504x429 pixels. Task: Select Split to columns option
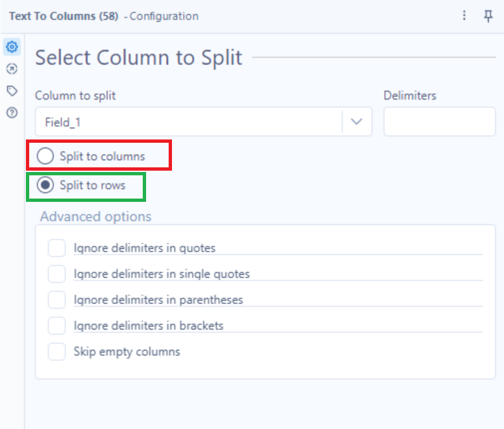45,157
